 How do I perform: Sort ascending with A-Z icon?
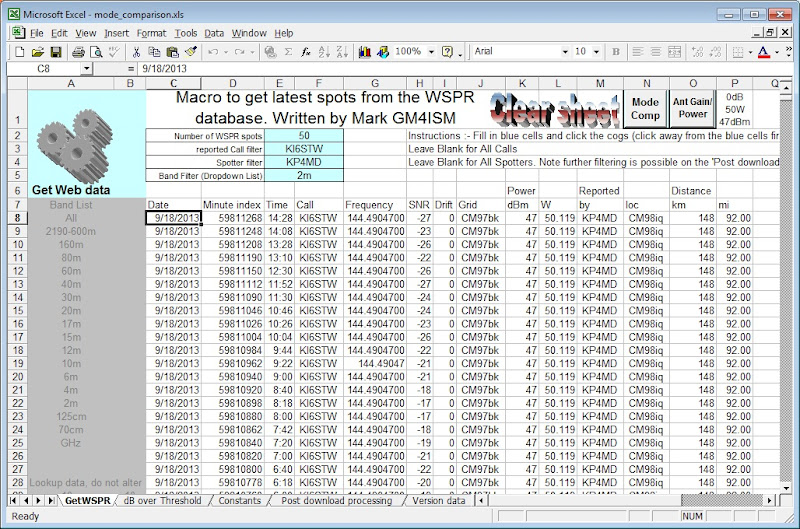324,51
